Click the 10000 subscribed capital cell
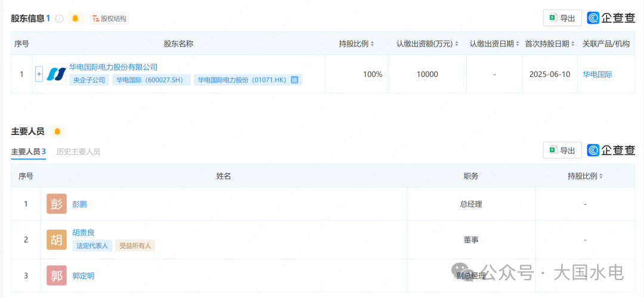The height and width of the screenshot is (298, 644). click(427, 75)
